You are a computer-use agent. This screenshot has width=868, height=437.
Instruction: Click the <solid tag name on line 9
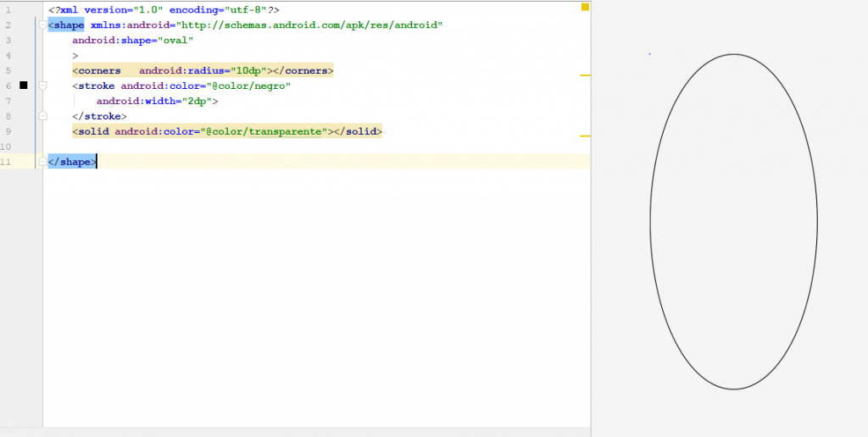pos(91,131)
